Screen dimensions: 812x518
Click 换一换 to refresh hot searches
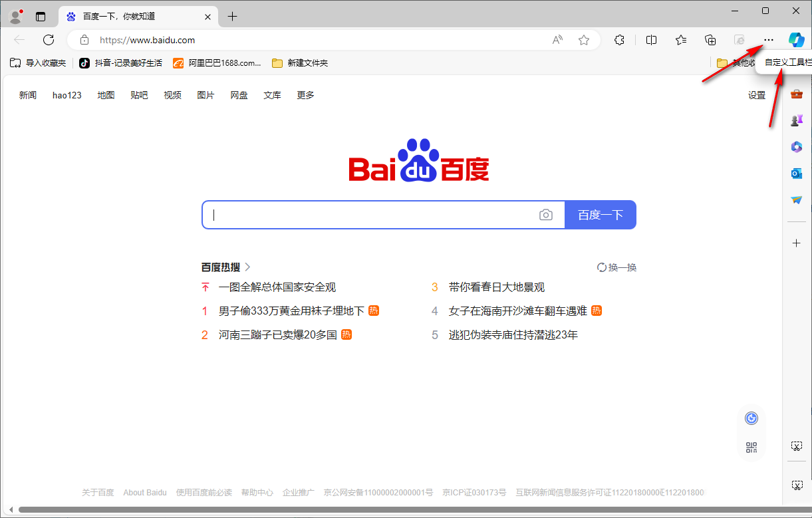pos(617,267)
